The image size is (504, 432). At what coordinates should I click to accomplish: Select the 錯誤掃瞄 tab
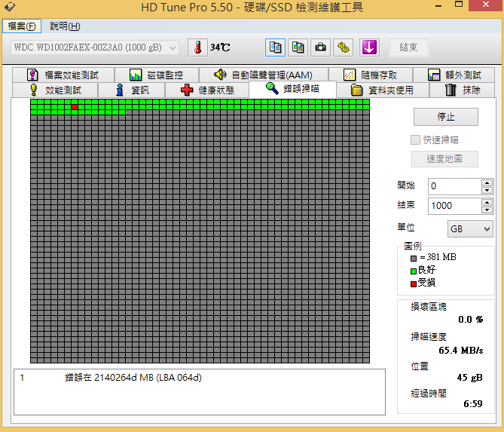292,89
